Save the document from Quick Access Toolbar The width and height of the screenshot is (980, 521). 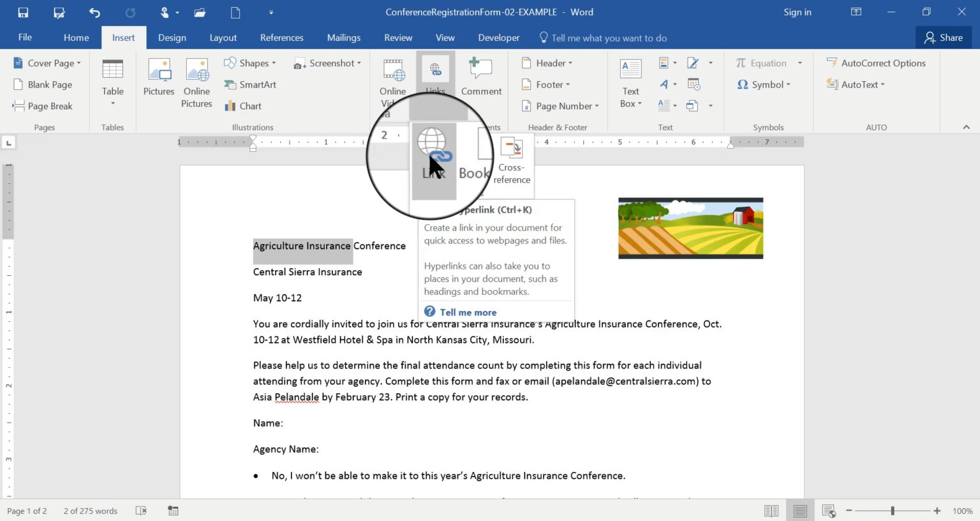coord(22,11)
